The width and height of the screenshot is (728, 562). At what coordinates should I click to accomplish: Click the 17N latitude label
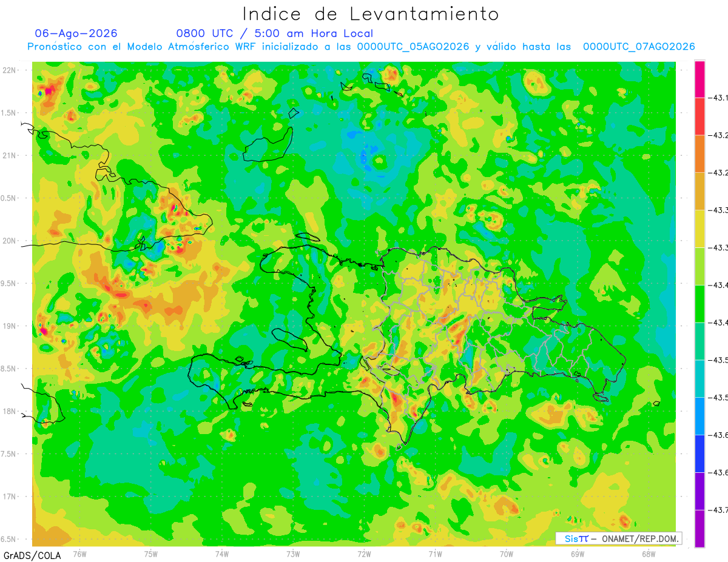click(9, 497)
